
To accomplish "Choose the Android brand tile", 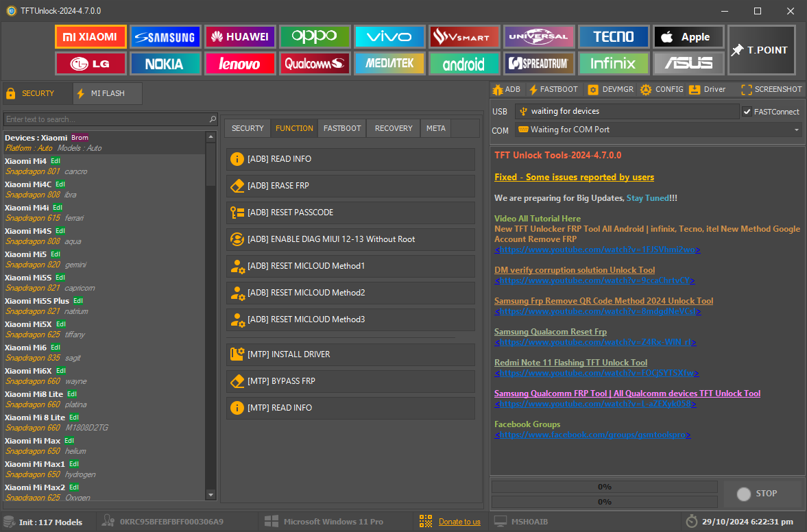I will point(464,64).
